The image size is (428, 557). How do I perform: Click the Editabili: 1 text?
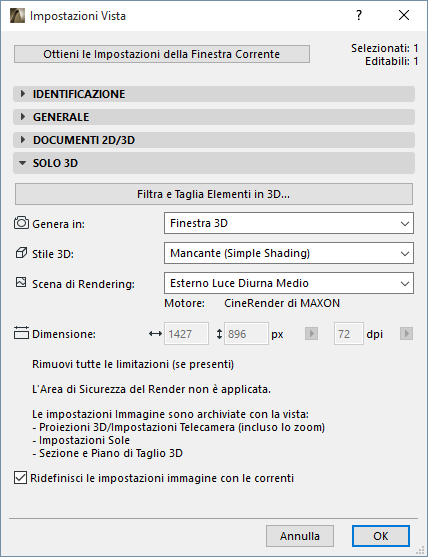(x=391, y=61)
